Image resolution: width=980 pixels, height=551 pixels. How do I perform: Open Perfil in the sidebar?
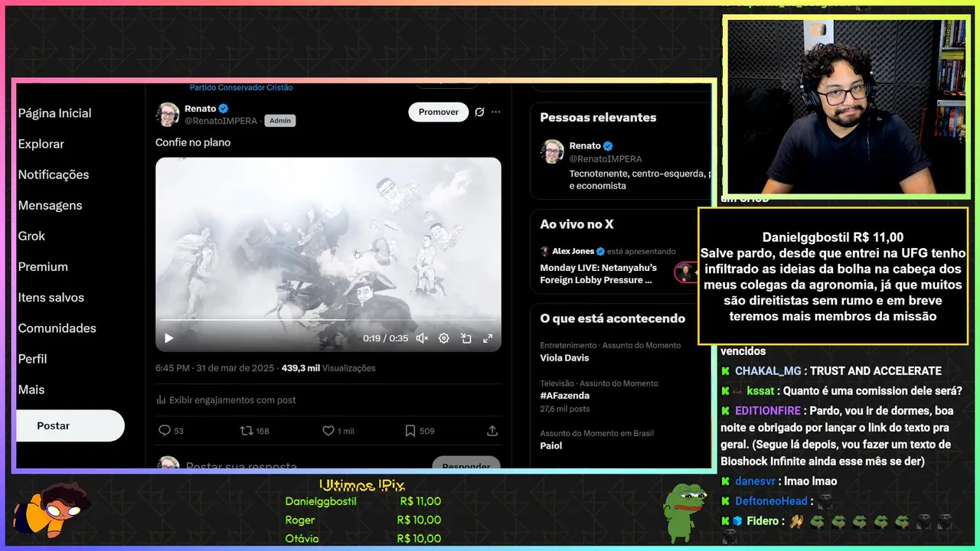(32, 358)
